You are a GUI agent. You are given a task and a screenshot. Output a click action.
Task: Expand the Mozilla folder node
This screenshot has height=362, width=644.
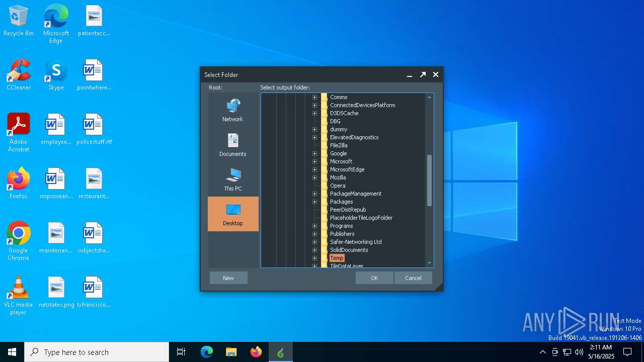point(314,177)
